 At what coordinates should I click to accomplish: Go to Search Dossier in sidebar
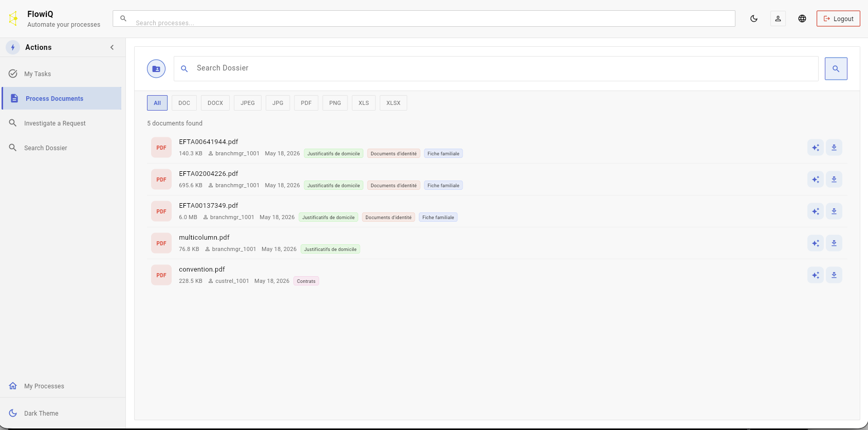pyautogui.click(x=62, y=148)
